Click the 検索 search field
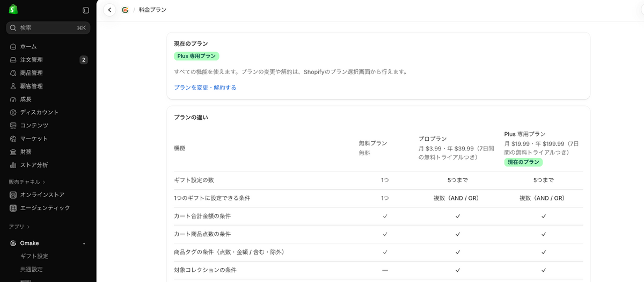644x282 pixels. [48, 28]
